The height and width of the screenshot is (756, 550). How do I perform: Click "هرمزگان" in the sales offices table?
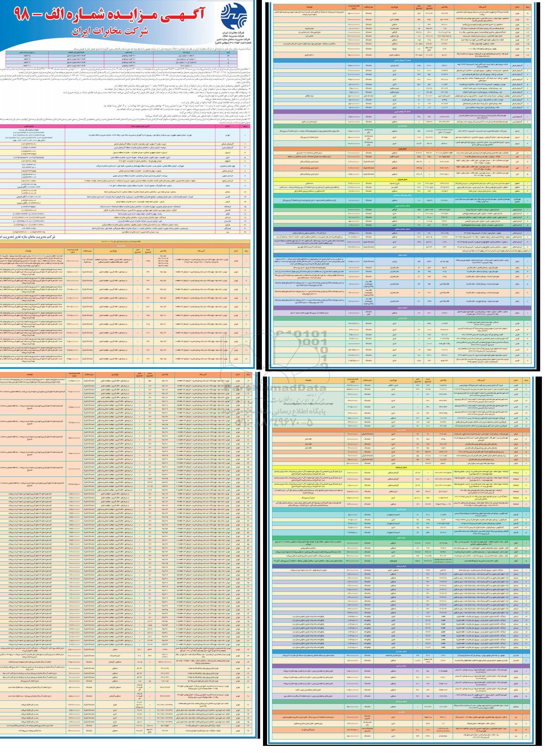(x=228, y=228)
